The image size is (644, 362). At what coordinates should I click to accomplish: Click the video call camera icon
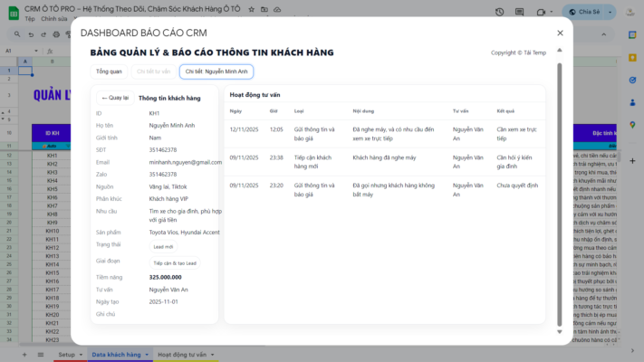(543, 13)
